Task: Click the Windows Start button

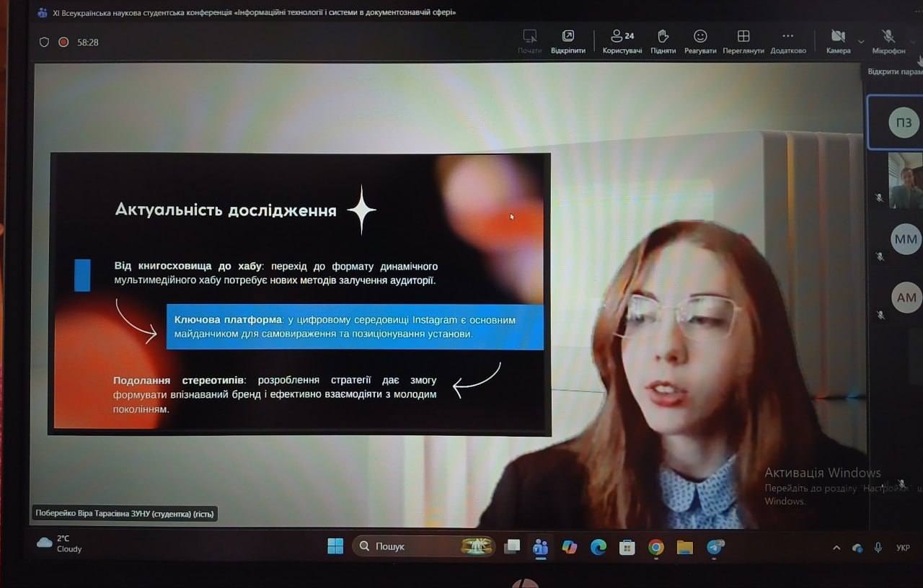Action: (x=335, y=546)
